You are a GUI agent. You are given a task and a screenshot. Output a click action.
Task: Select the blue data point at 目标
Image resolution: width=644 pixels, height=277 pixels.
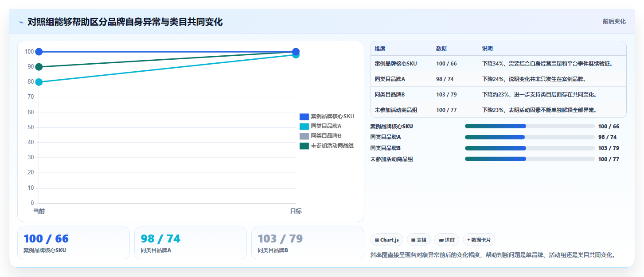click(296, 51)
